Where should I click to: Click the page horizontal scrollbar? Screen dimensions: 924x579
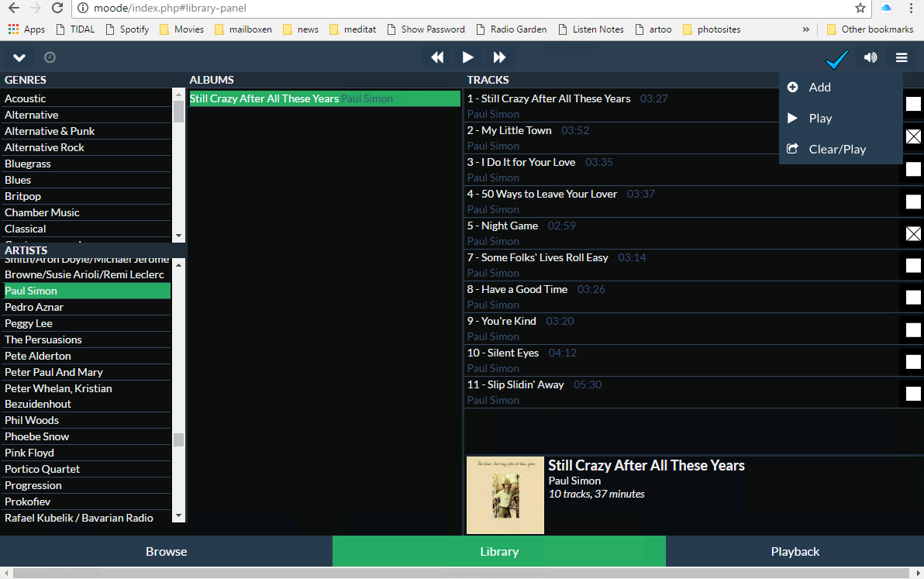pos(461,573)
